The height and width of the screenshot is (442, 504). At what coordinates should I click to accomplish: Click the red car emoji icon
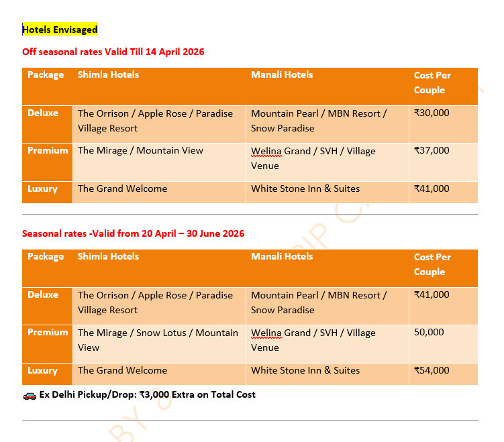tap(29, 395)
